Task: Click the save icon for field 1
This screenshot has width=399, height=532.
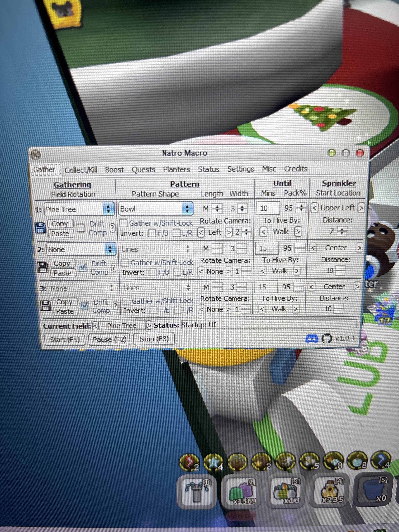Action: tap(40, 228)
